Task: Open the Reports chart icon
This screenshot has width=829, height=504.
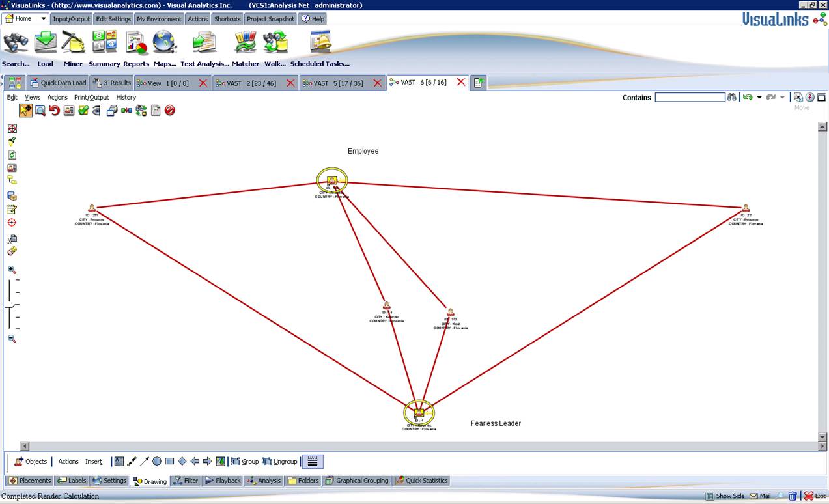Action: [136, 44]
